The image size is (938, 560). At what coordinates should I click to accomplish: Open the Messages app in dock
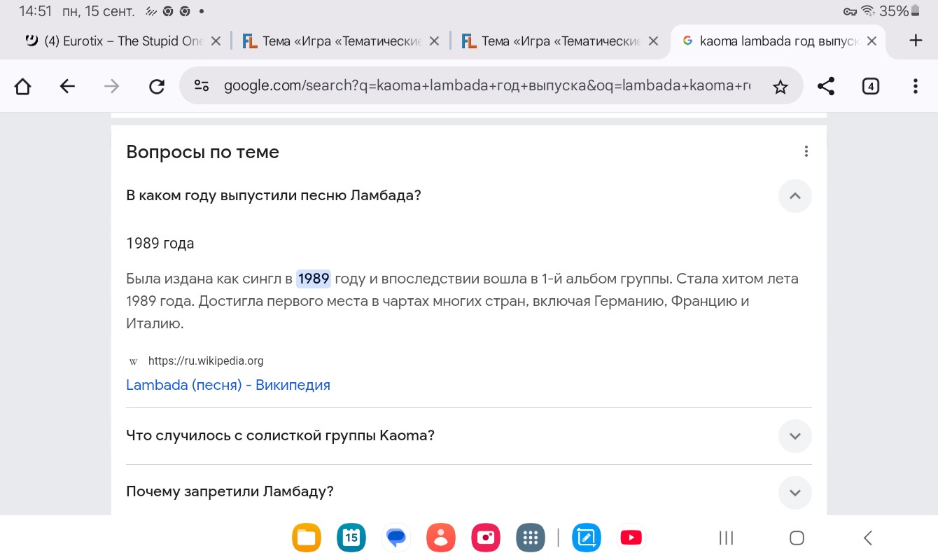click(x=396, y=538)
